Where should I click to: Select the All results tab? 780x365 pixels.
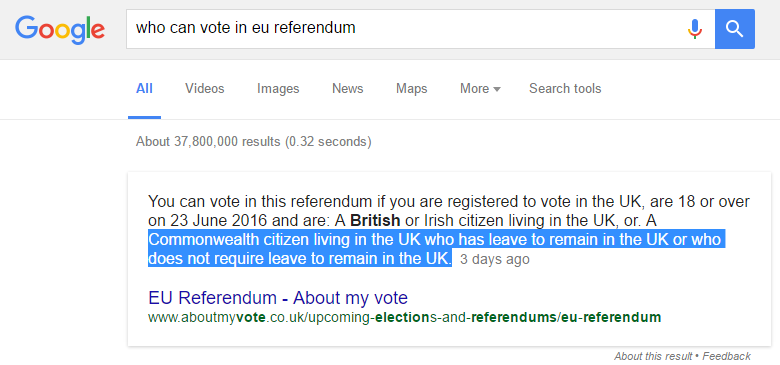click(x=144, y=89)
